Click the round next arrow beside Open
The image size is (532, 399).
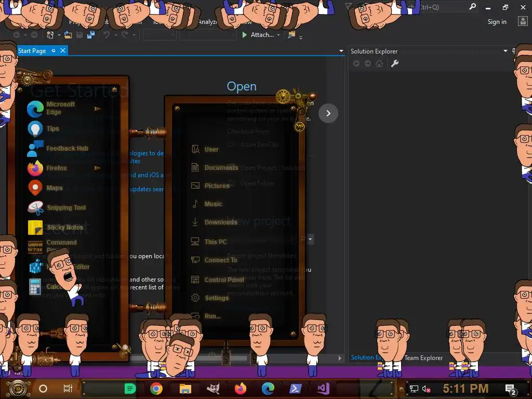pos(328,113)
